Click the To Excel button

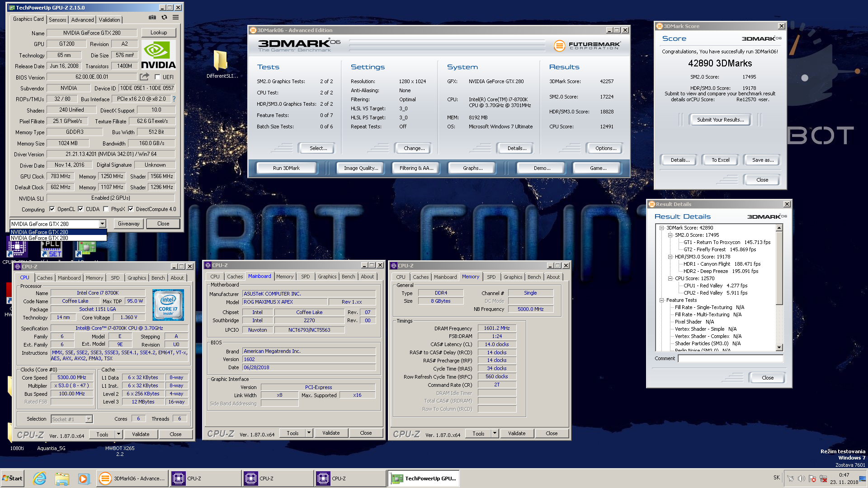[720, 160]
